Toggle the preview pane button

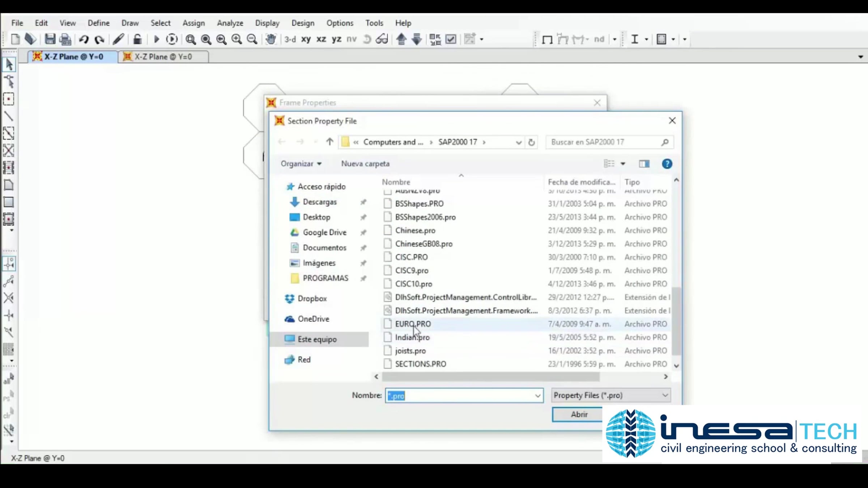pos(644,164)
